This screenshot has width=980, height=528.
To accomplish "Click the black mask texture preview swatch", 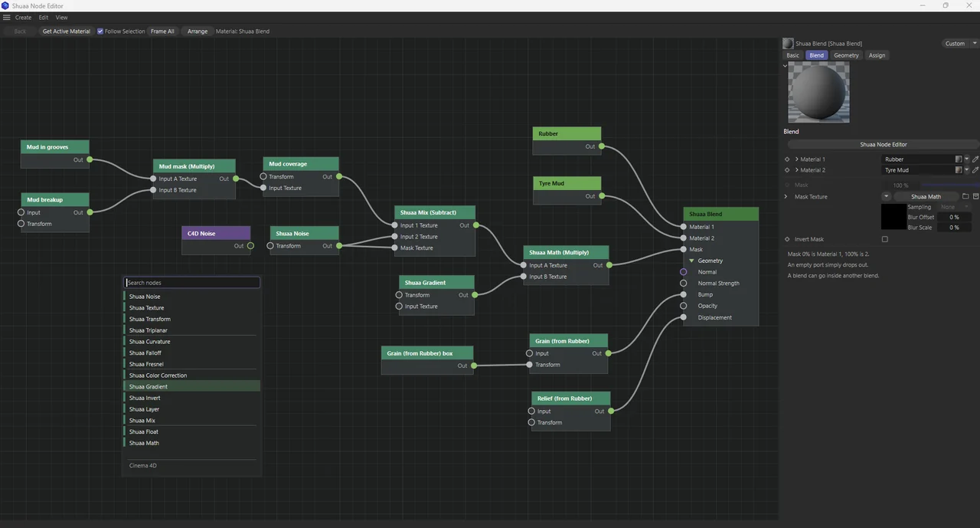I will pos(893,217).
